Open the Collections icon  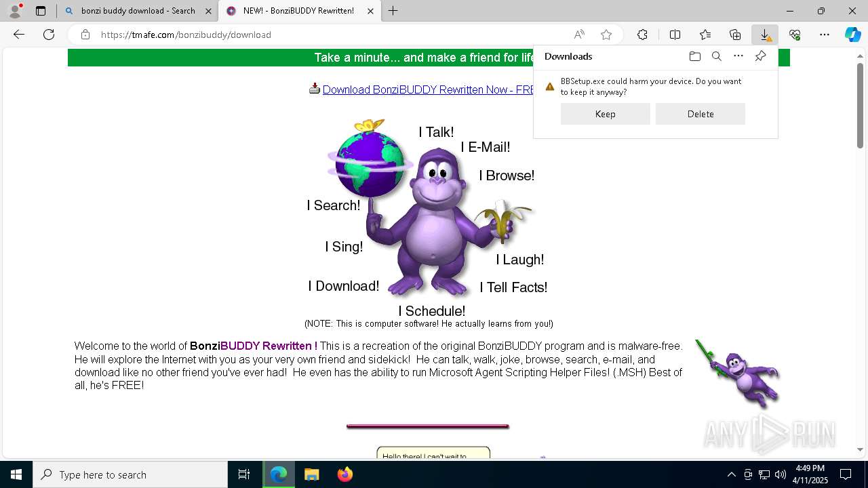point(735,35)
